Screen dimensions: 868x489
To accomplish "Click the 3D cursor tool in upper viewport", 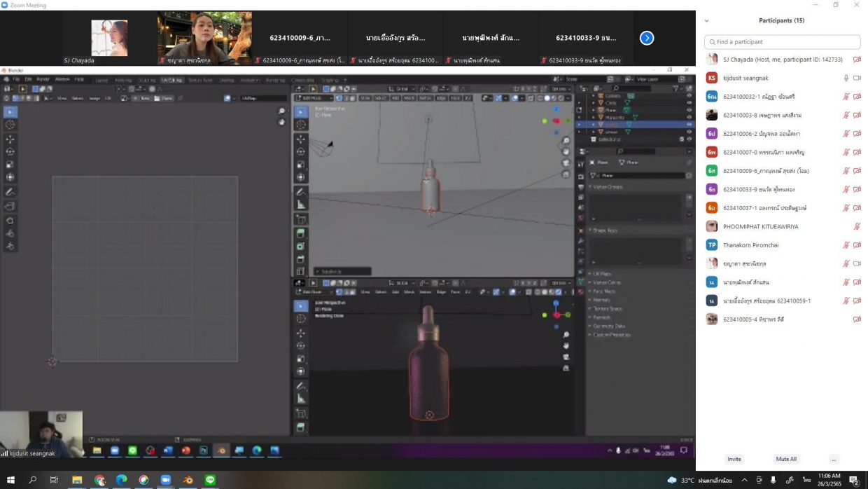I will (x=300, y=125).
